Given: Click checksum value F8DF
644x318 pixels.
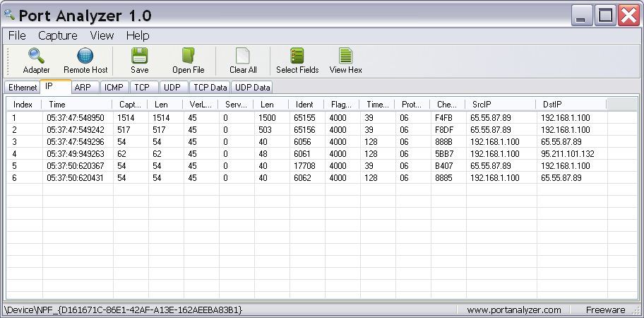Looking at the screenshot, I should click(443, 130).
